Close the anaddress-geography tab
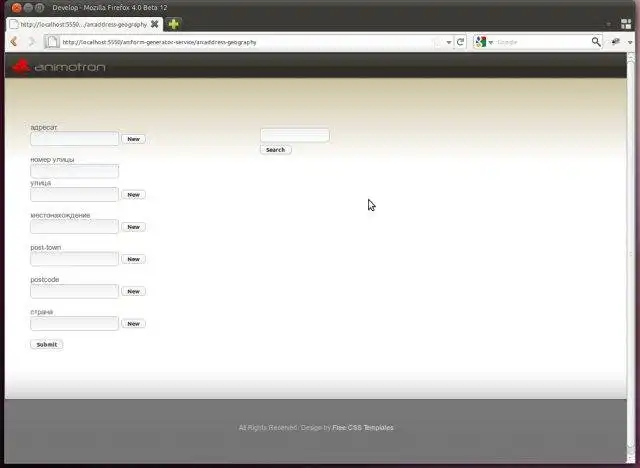This screenshot has width=640, height=468. [x=155, y=24]
